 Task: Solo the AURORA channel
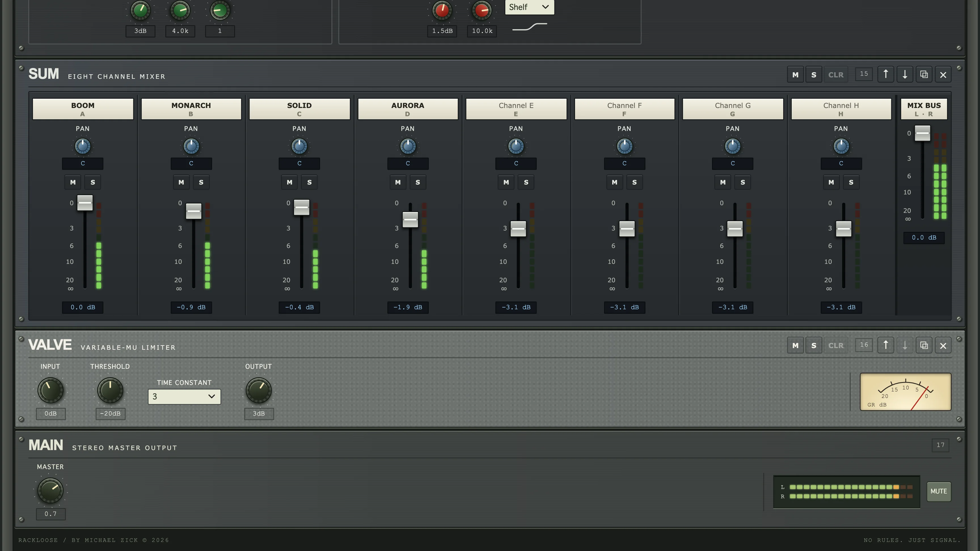click(418, 182)
